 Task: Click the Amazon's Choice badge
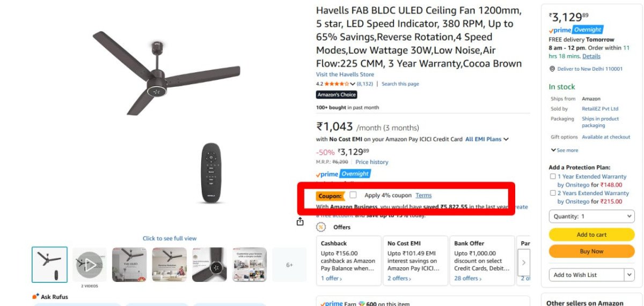(336, 95)
